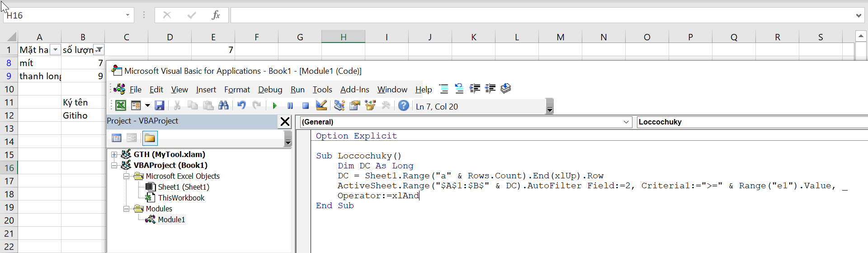The image size is (868, 253).
Task: Open the View menu
Action: click(179, 90)
